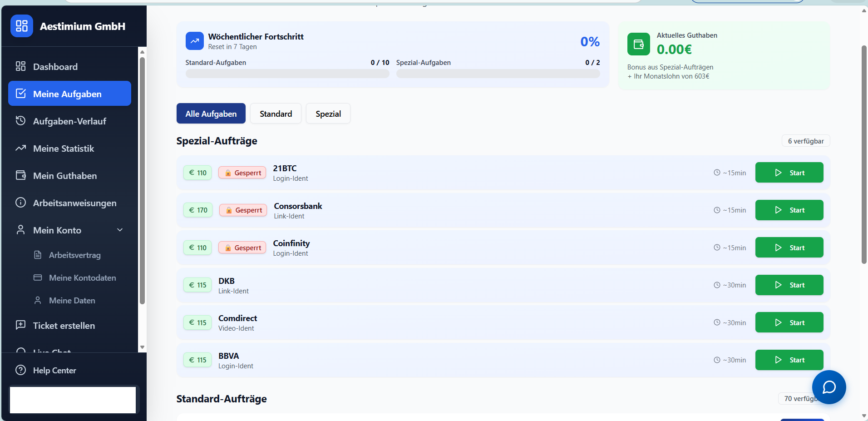
Task: Click Gesperrt badge on Coinfinity row
Action: (242, 248)
